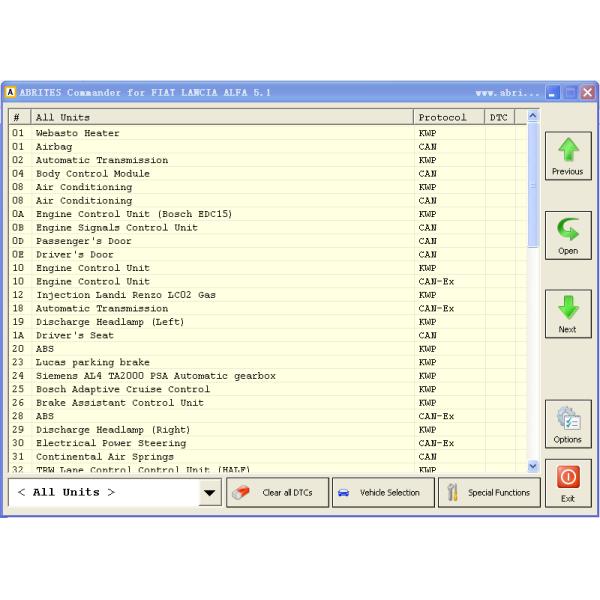Open the Options checklist gear icon
Image resolution: width=600 pixels, height=600 pixels.
pos(567,418)
